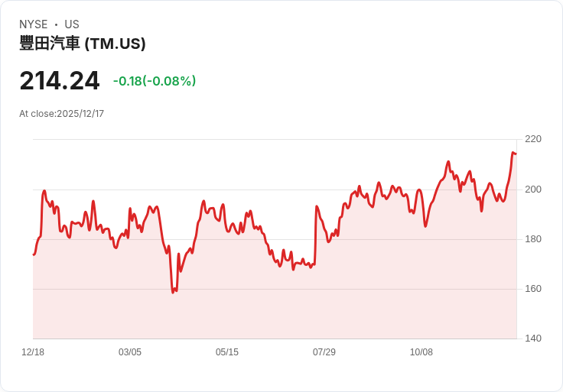Click the TM.US stock title
The width and height of the screenshot is (563, 392).
(83, 44)
